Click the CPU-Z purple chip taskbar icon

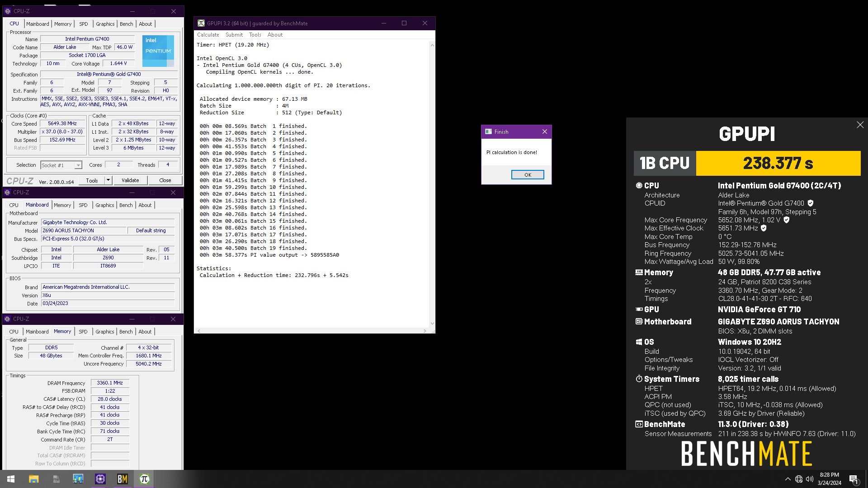pyautogui.click(x=100, y=479)
